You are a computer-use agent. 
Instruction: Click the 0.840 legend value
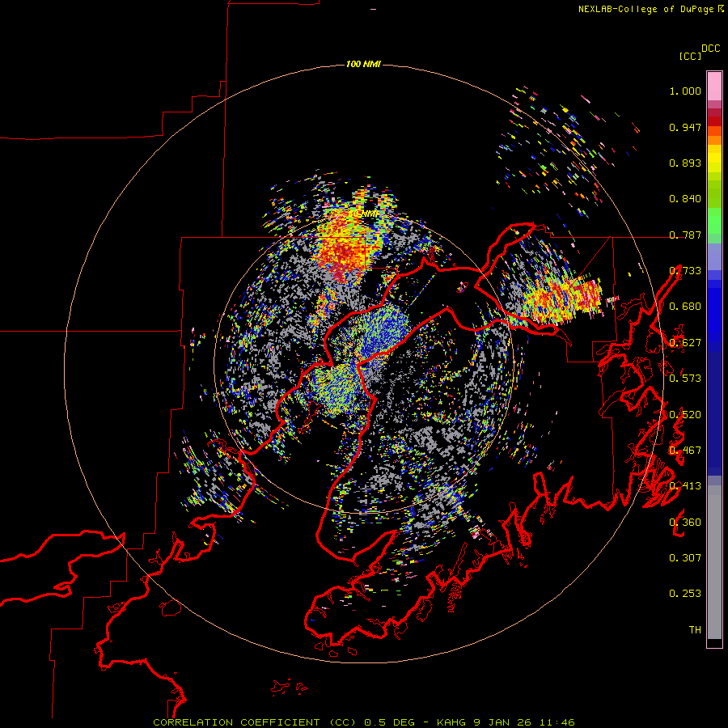click(685, 199)
